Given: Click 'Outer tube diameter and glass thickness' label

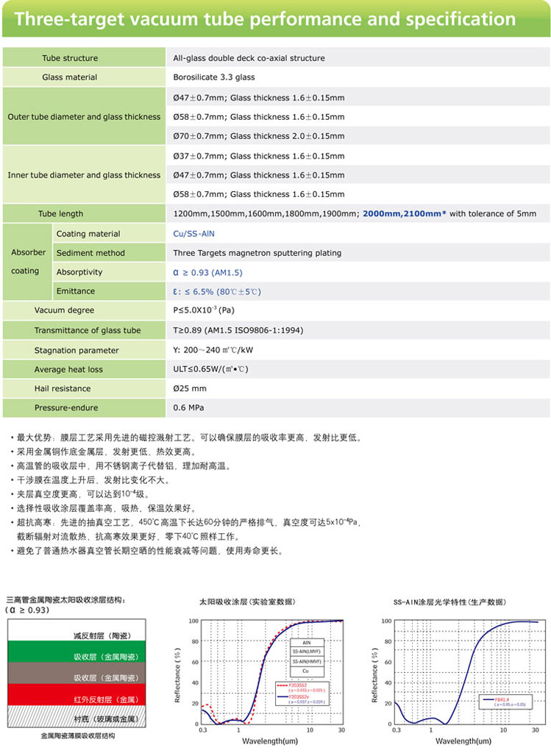Looking at the screenshot, I should 84,117.
